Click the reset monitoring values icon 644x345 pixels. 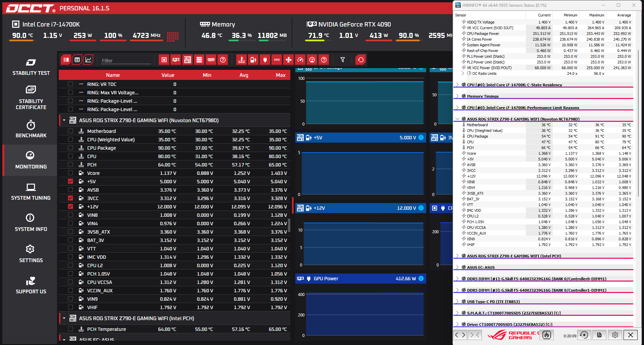coord(361,60)
